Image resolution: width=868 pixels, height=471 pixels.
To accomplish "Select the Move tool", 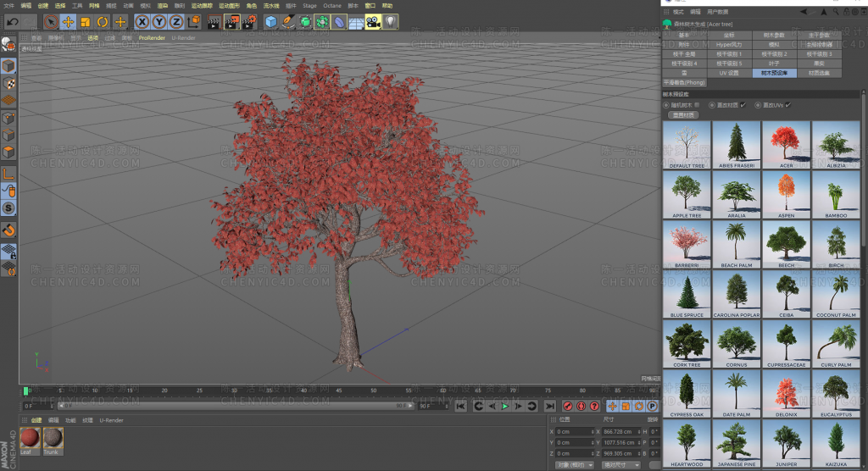I will 68,21.
